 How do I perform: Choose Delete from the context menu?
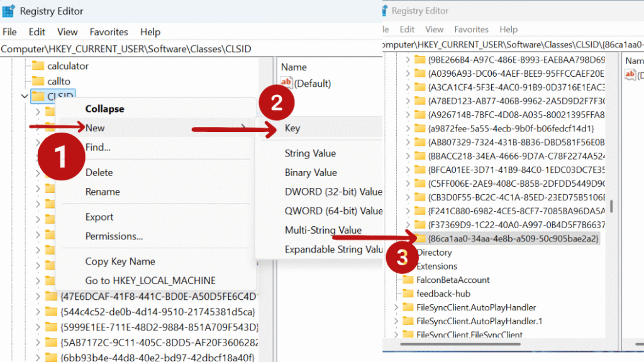click(x=155, y=172)
